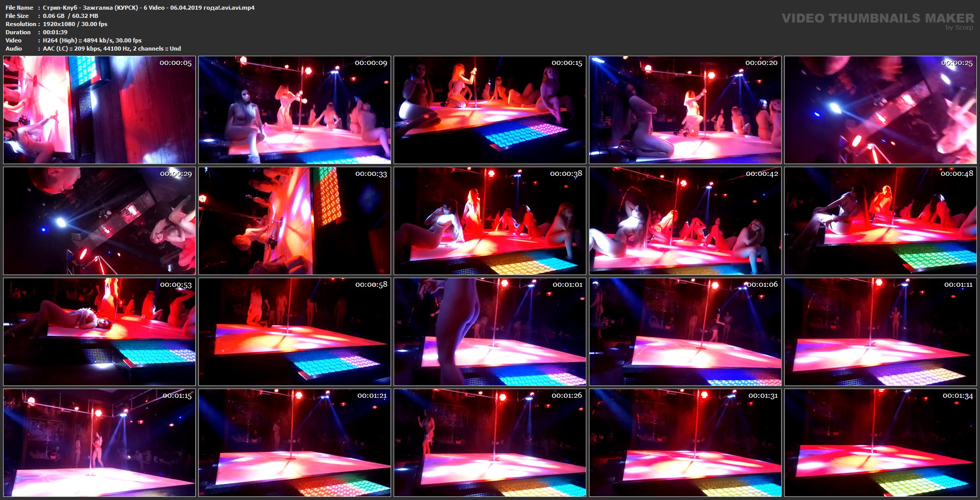Pick the frame labeled 00:01:11

[x=880, y=332]
